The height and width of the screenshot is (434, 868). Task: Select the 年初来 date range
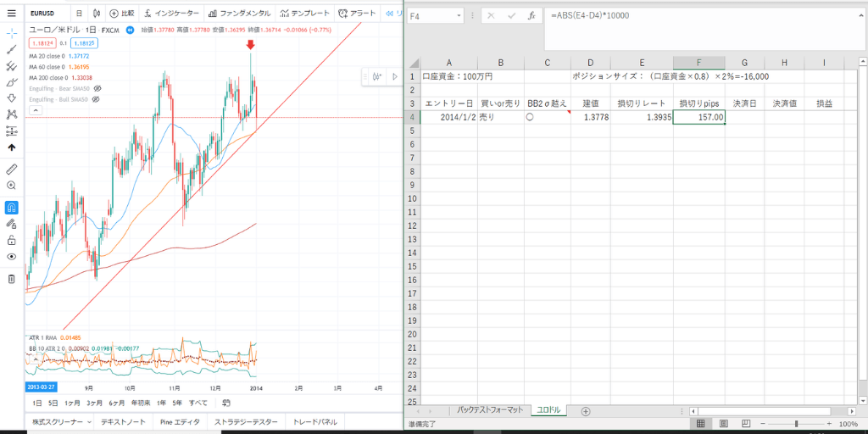(x=142, y=403)
